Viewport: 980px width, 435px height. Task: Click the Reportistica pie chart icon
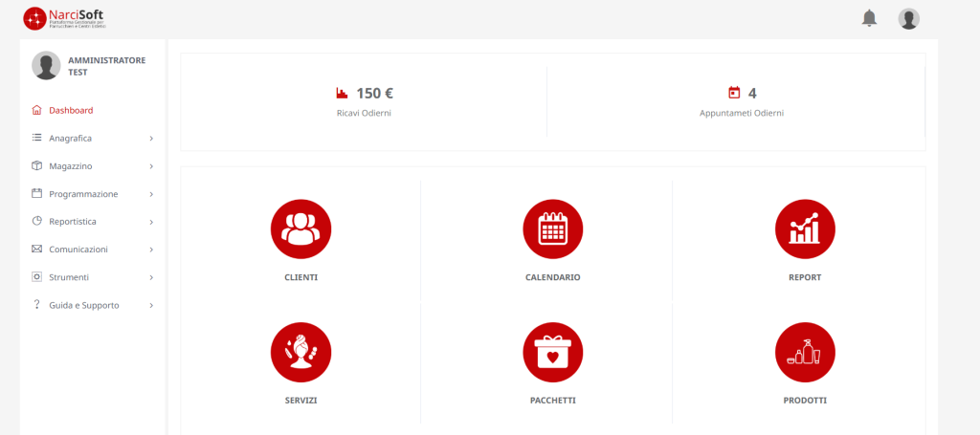tap(36, 221)
